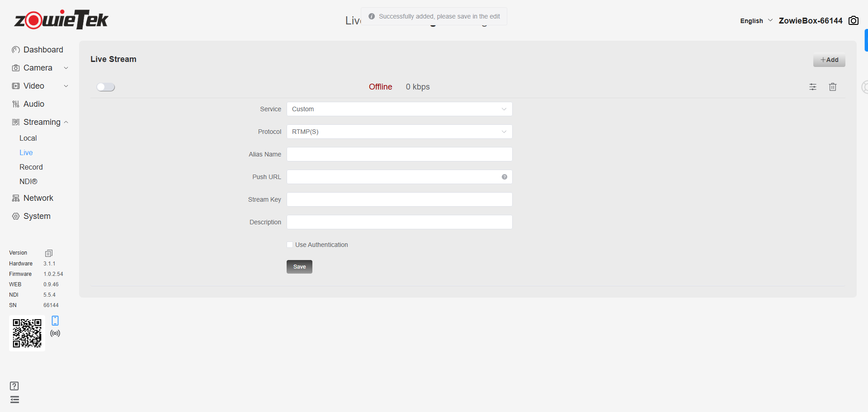Open the Record streaming submenu item
868x412 pixels.
click(31, 167)
